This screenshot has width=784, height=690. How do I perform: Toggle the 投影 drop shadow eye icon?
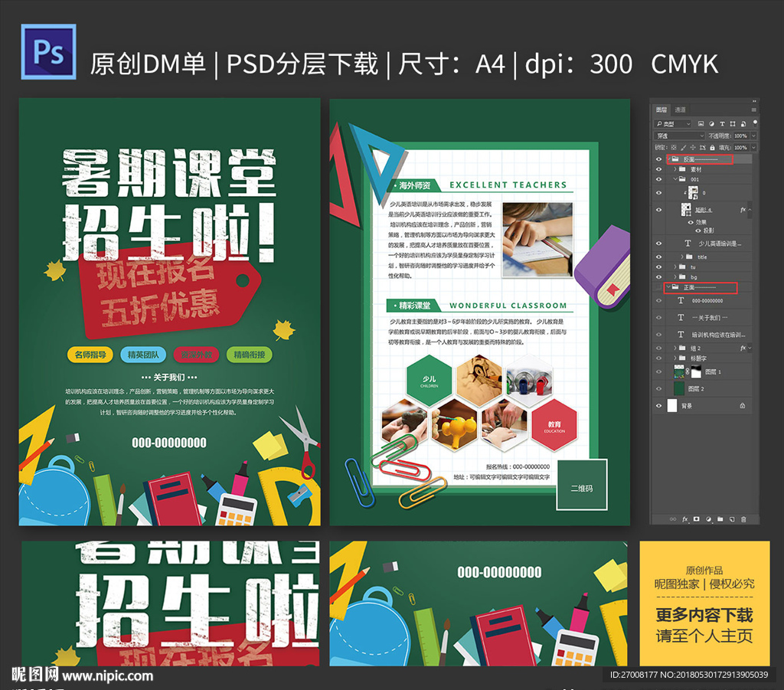click(x=698, y=231)
